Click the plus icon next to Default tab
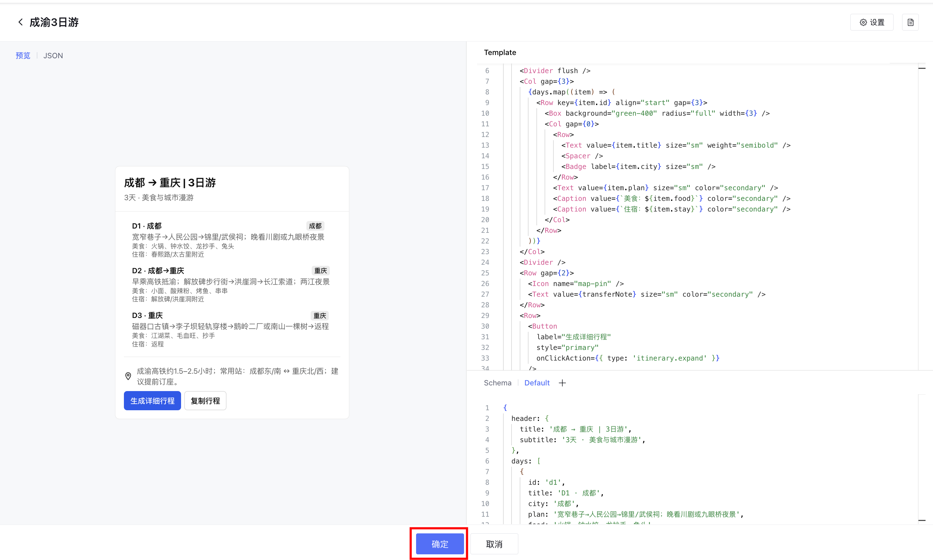 point(562,383)
